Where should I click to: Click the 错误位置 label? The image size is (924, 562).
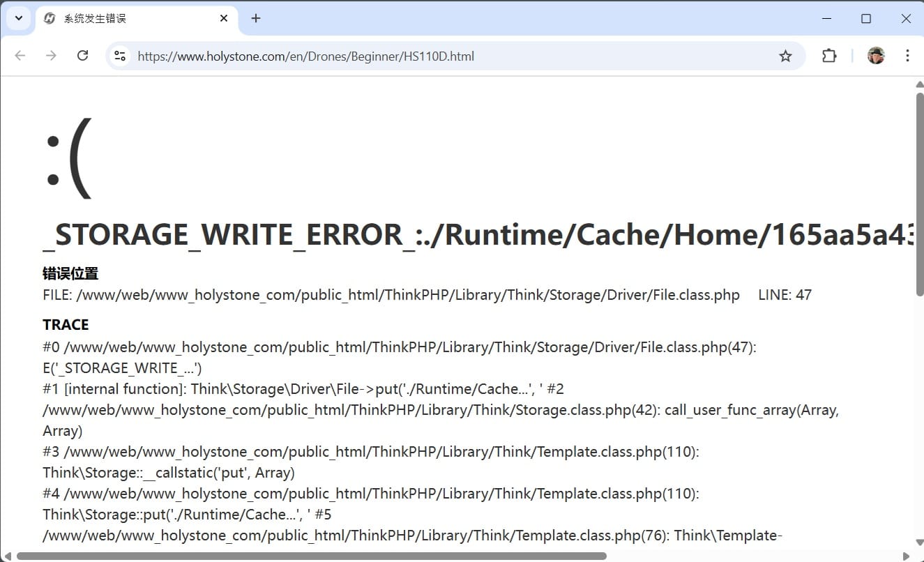coord(70,273)
